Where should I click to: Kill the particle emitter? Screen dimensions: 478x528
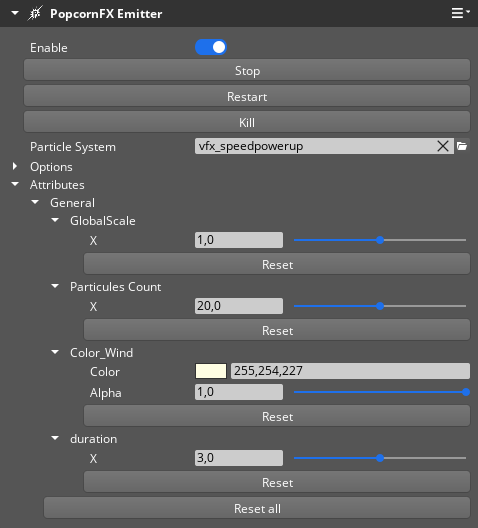pos(247,122)
